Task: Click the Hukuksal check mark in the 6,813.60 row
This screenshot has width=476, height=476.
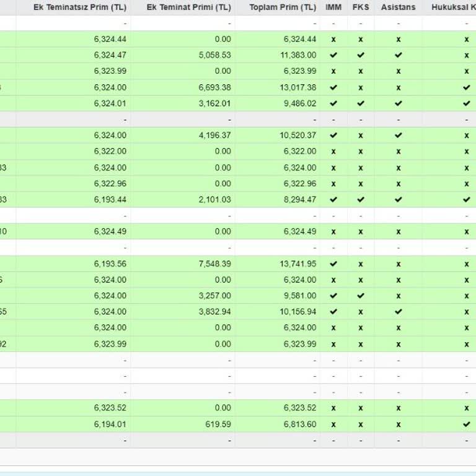Action: click(x=467, y=425)
